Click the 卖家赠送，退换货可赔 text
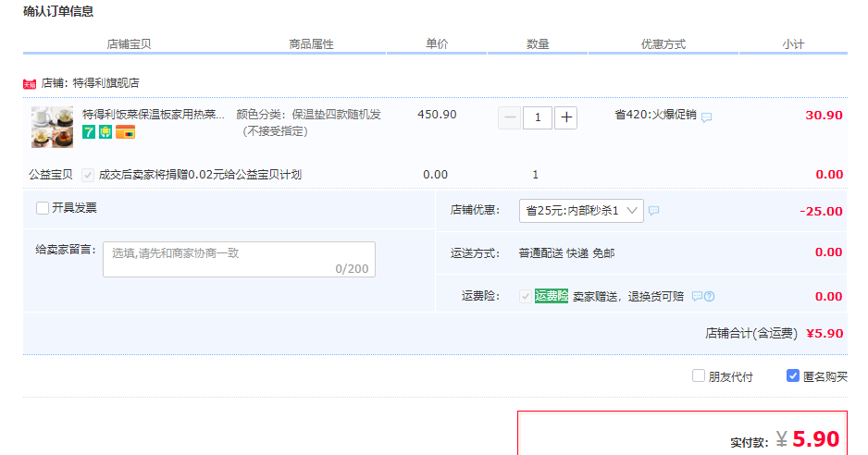The width and height of the screenshot is (868, 455). tap(628, 297)
